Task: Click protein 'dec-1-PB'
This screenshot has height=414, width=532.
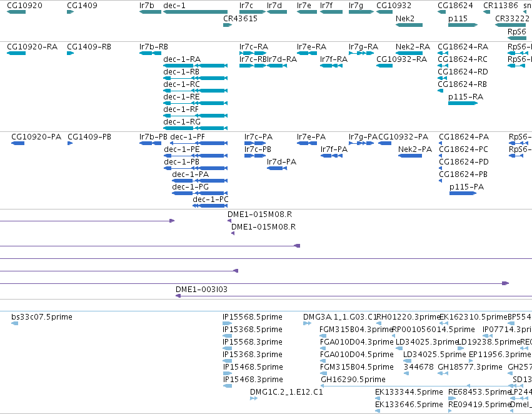Action: [181, 162]
